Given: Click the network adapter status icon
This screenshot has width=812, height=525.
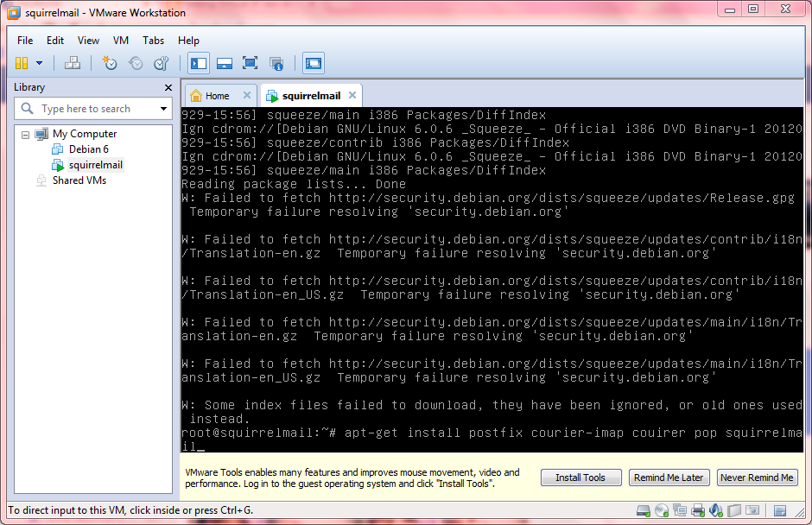Looking at the screenshot, I should 680,511.
